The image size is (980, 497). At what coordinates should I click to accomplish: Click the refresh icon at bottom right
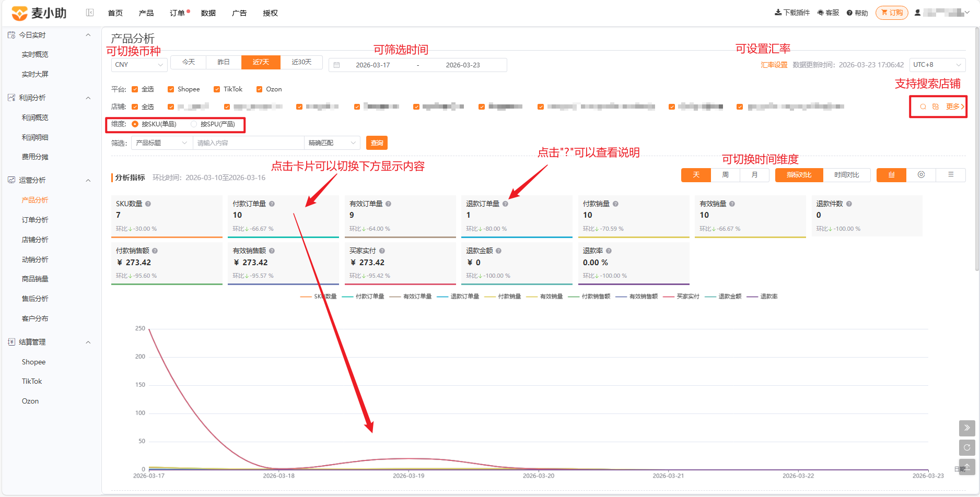pyautogui.click(x=967, y=447)
